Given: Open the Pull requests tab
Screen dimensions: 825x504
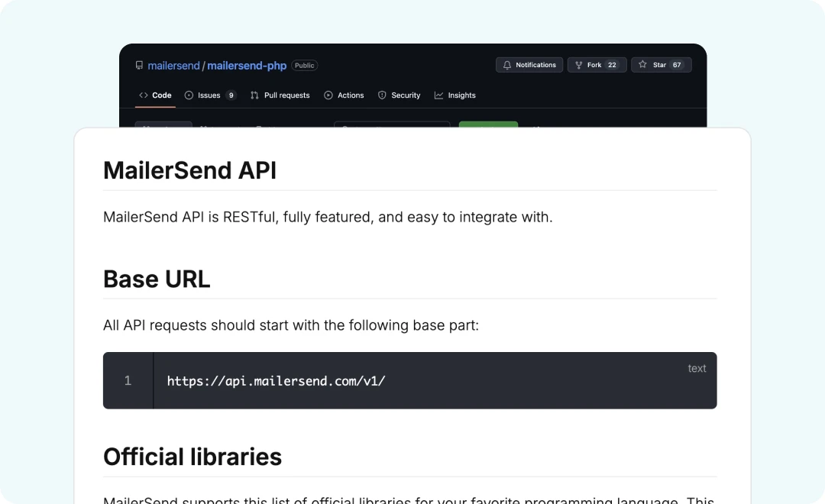Looking at the screenshot, I should (x=280, y=95).
